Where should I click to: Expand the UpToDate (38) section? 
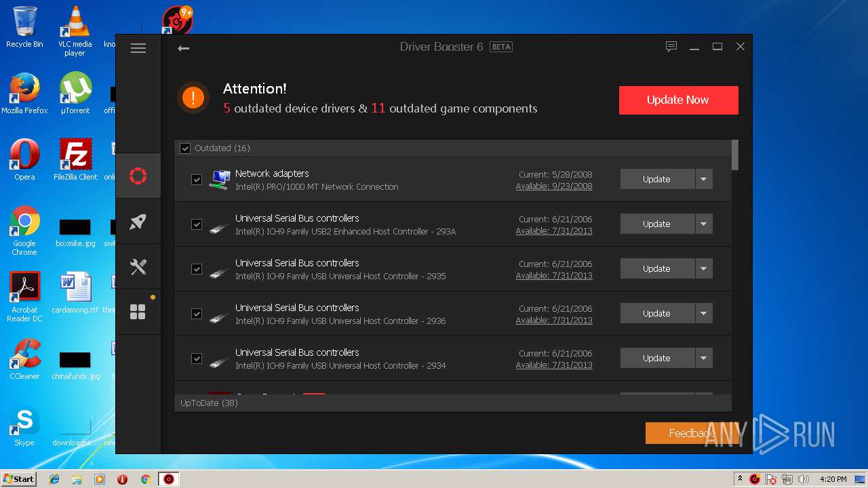(453, 403)
